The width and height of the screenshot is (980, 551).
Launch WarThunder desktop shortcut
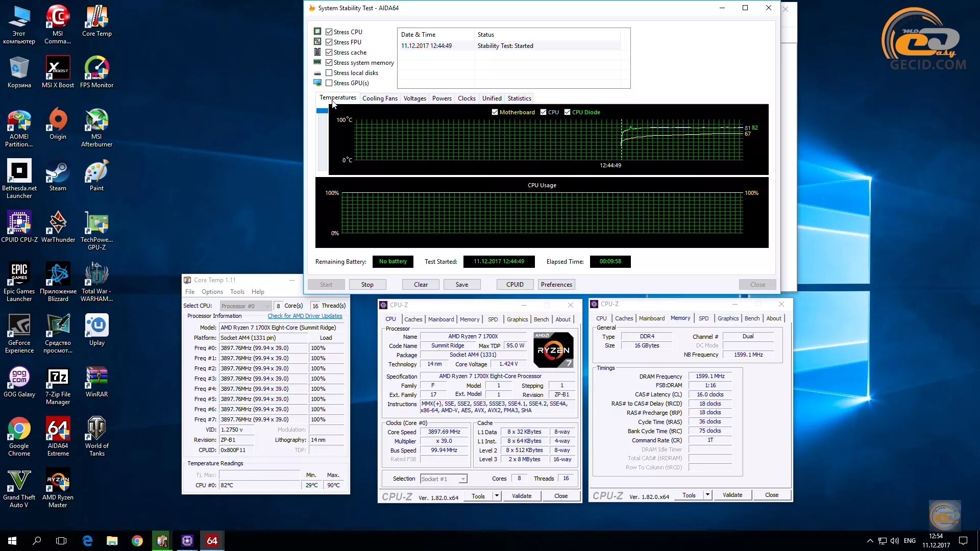point(58,227)
